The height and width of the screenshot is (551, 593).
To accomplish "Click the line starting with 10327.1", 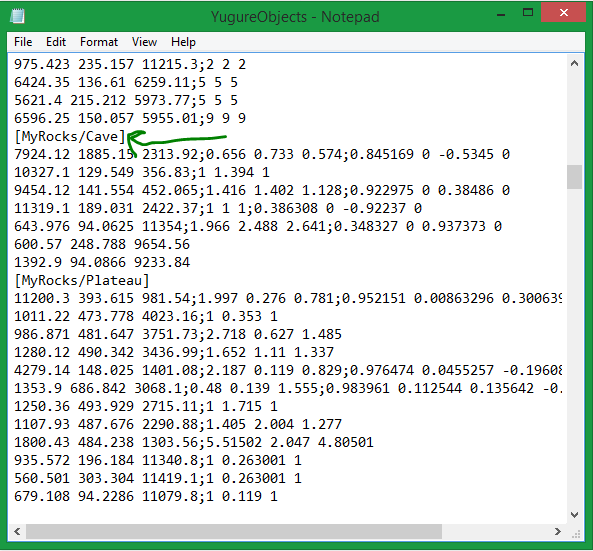I will click(x=142, y=172).
